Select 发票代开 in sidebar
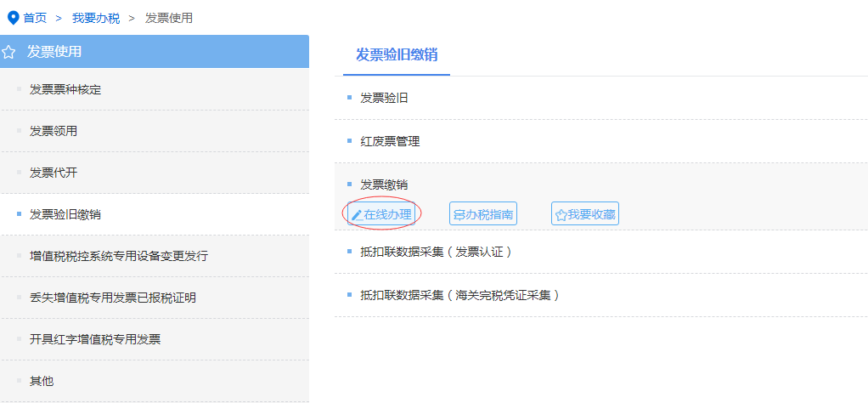Image resolution: width=868 pixels, height=403 pixels. 155,173
